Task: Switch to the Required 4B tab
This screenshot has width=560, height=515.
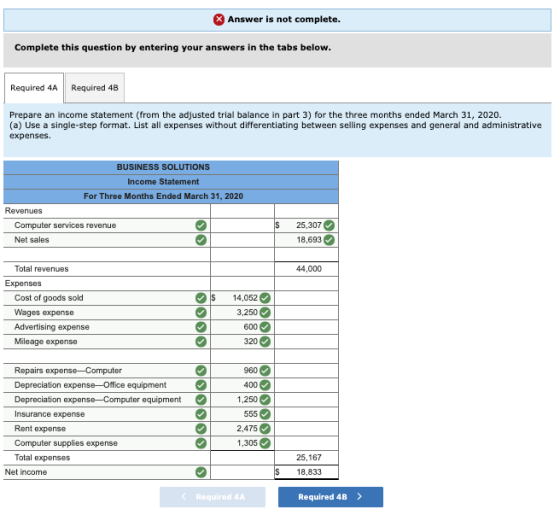Action: pyautogui.click(x=95, y=88)
